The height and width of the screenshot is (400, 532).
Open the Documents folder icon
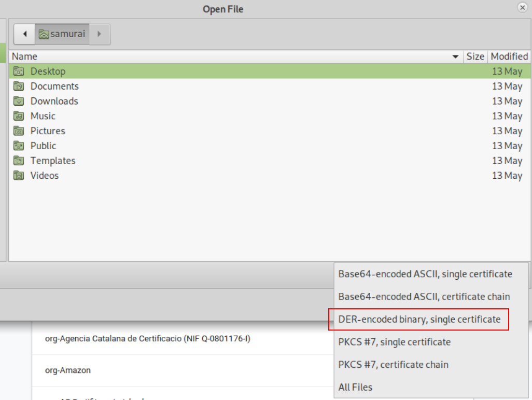point(18,86)
